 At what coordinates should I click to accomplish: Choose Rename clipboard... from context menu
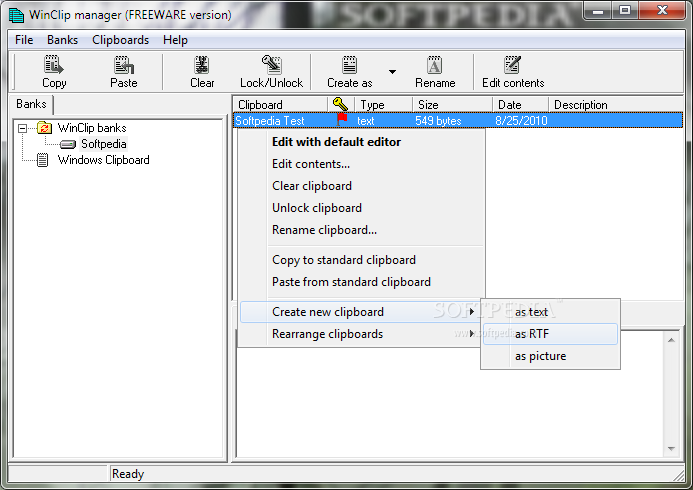point(362,230)
